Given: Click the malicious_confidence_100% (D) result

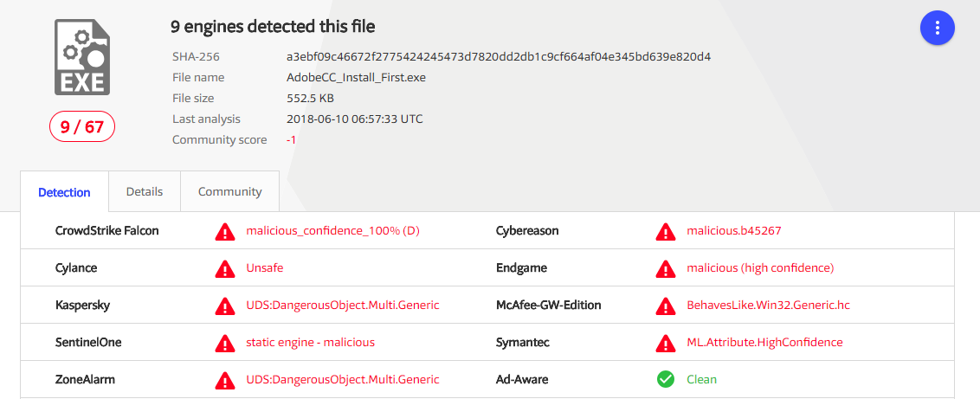Looking at the screenshot, I should pos(332,231).
